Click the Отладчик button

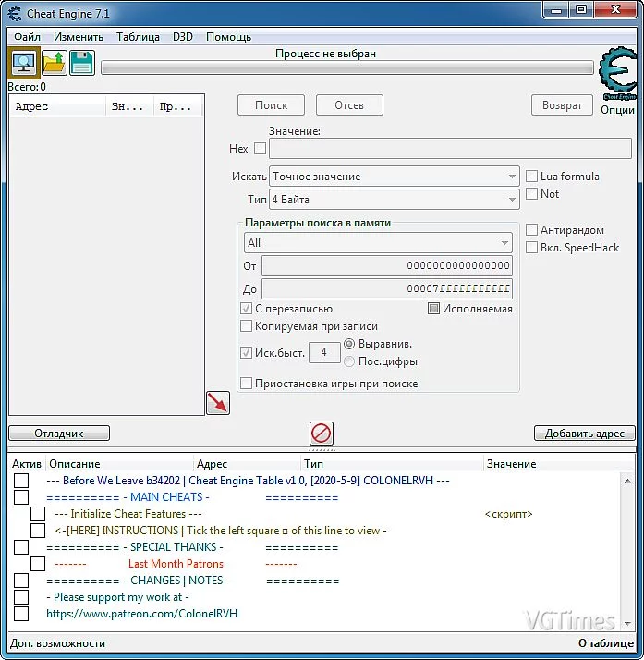click(x=59, y=434)
